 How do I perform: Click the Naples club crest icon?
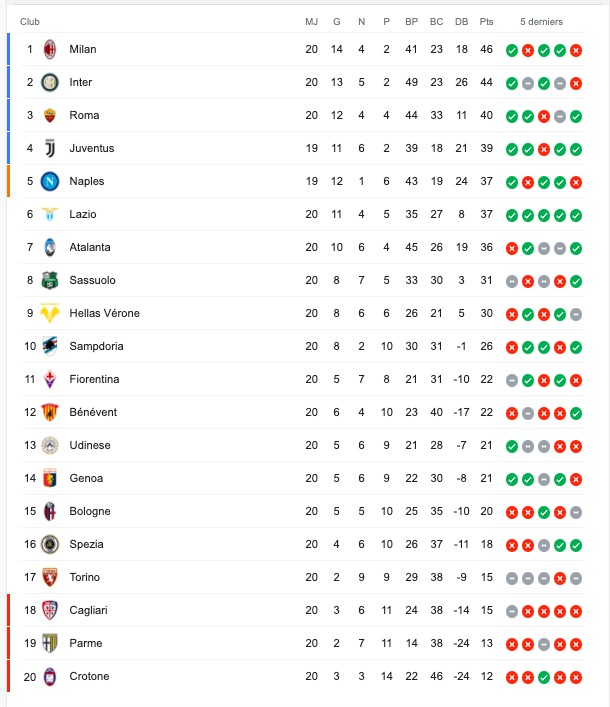pos(50,181)
